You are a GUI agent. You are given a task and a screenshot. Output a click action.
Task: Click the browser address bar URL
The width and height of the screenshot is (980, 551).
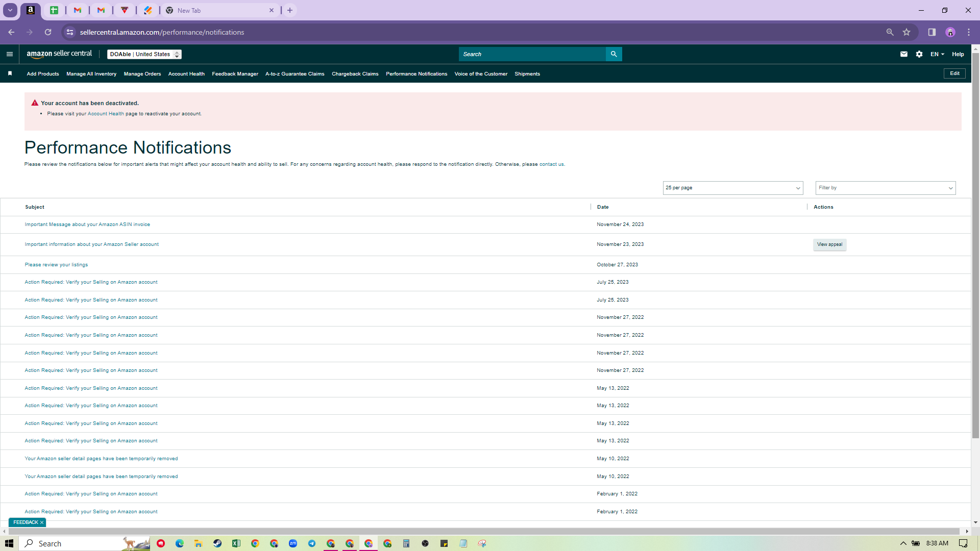tap(162, 32)
